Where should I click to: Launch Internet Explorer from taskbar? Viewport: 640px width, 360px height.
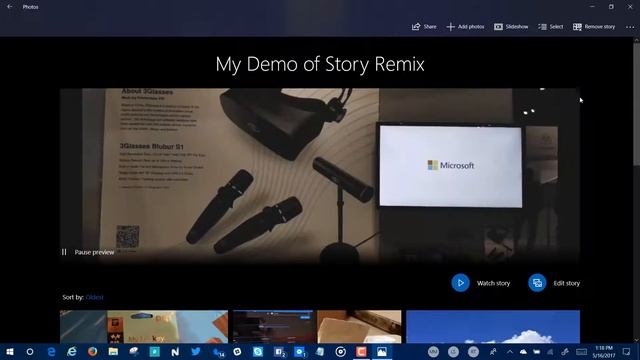72,351
